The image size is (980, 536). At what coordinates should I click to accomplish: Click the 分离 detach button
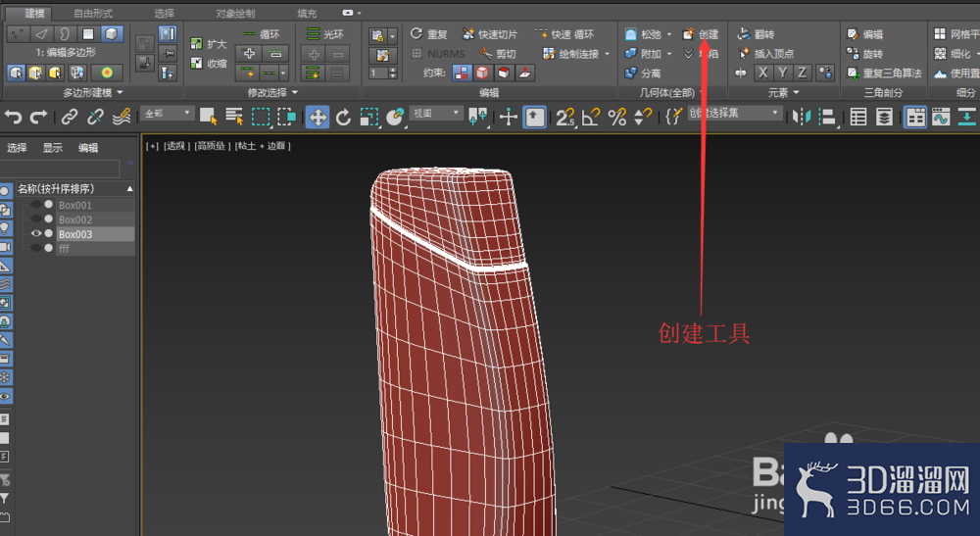[x=643, y=73]
